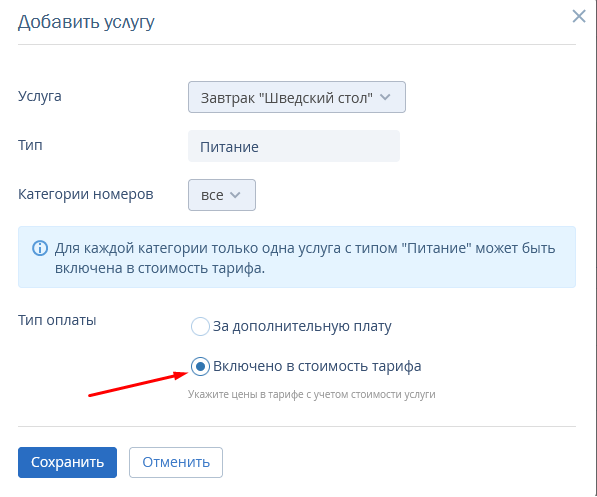Viewport: 597px width, 497px height.
Task: Click the Тип оплаты label
Action: pos(57,320)
